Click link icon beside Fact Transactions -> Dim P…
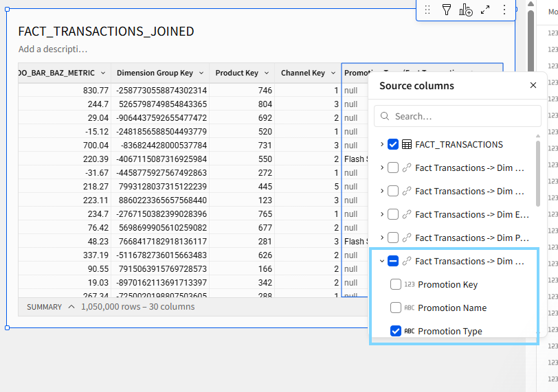 pyautogui.click(x=407, y=238)
